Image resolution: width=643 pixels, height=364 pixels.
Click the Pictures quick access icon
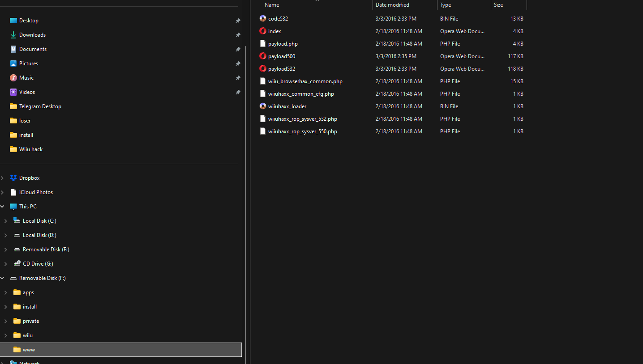pos(13,63)
